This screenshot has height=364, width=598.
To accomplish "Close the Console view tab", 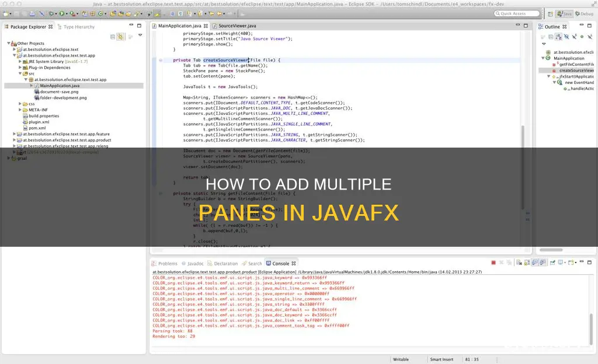I will [x=294, y=264].
